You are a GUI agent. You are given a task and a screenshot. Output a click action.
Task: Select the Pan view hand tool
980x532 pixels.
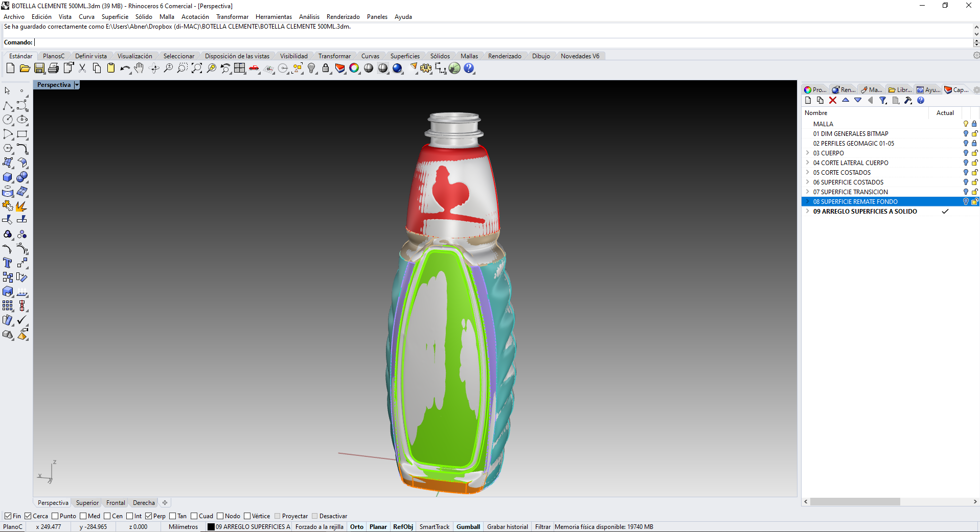pyautogui.click(x=139, y=68)
